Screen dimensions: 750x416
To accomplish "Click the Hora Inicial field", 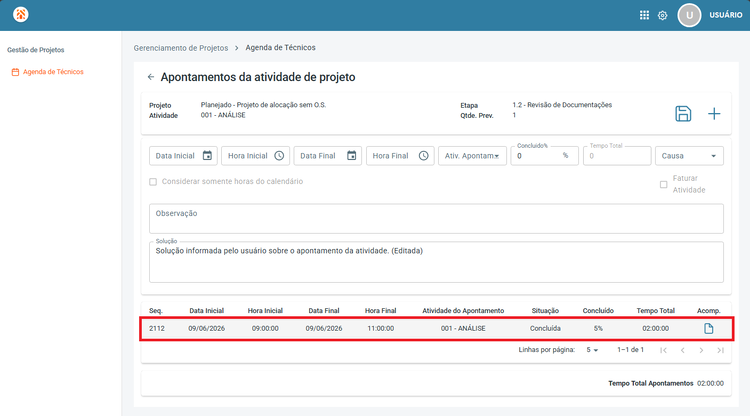I will [255, 156].
